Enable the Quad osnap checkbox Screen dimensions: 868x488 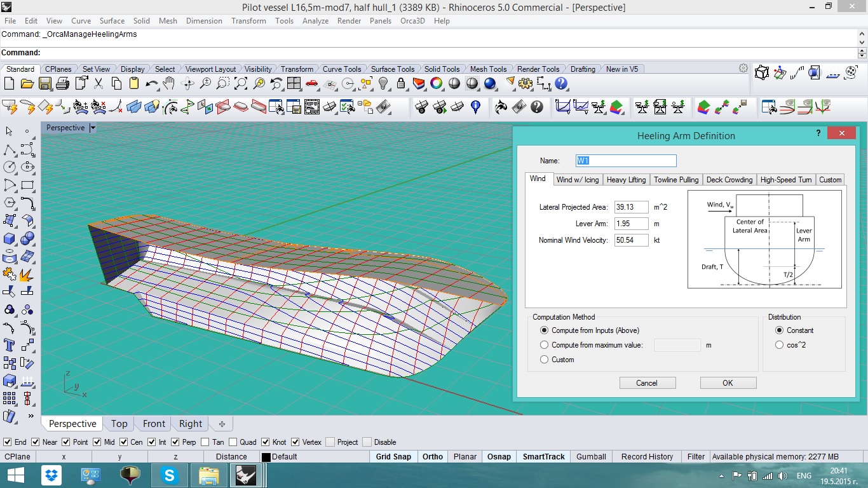pyautogui.click(x=233, y=442)
